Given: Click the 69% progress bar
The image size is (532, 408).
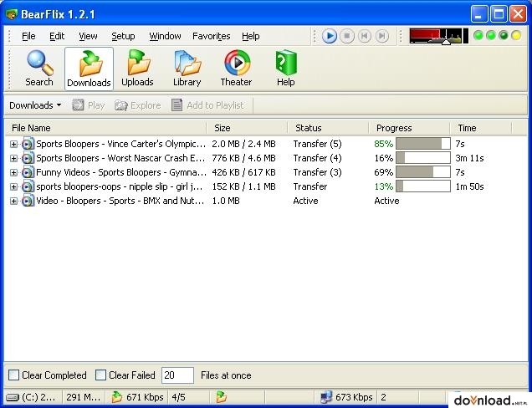Looking at the screenshot, I should click(423, 172).
